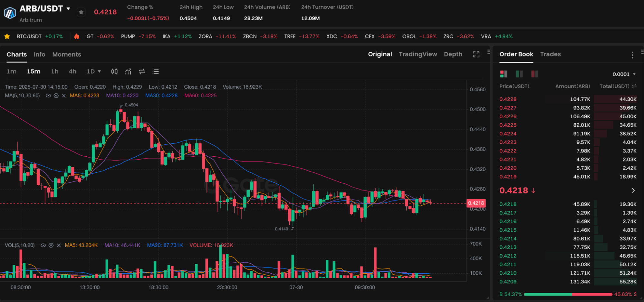Remove the MA indicator with X
This screenshot has width=644, height=302.
click(64, 96)
